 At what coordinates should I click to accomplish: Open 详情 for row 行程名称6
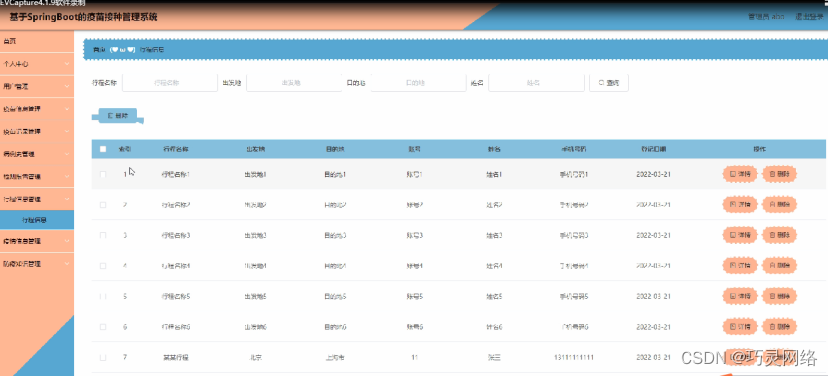[740, 327]
